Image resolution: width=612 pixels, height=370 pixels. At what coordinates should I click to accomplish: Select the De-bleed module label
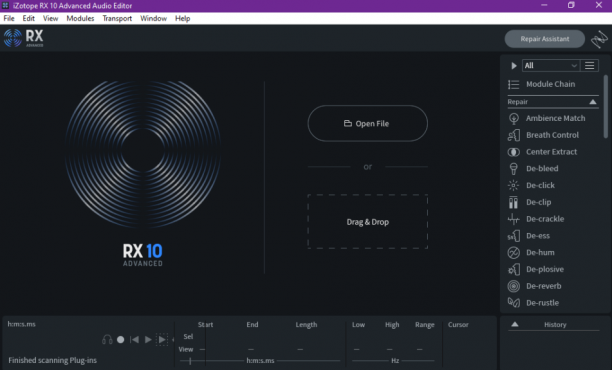(542, 169)
